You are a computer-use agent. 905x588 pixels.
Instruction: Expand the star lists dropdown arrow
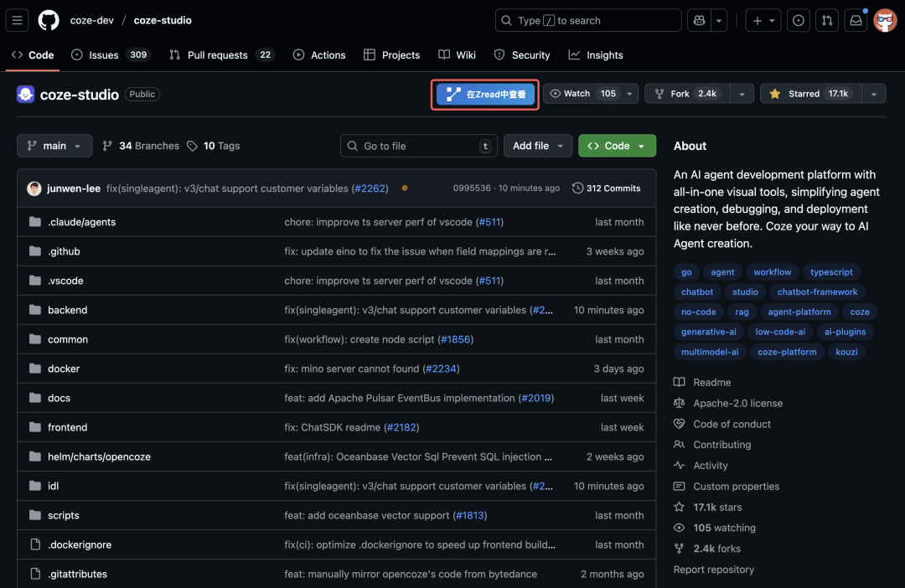point(874,94)
